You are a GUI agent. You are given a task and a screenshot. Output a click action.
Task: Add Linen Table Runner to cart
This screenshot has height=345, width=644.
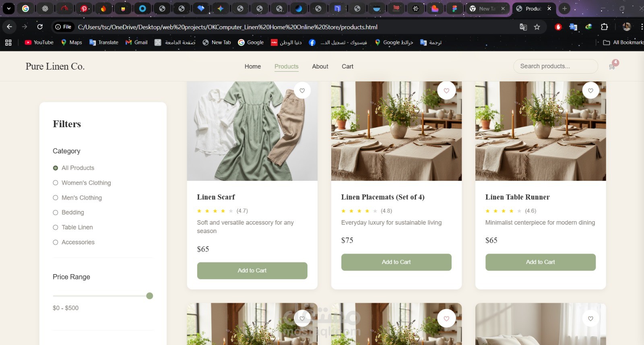541,262
